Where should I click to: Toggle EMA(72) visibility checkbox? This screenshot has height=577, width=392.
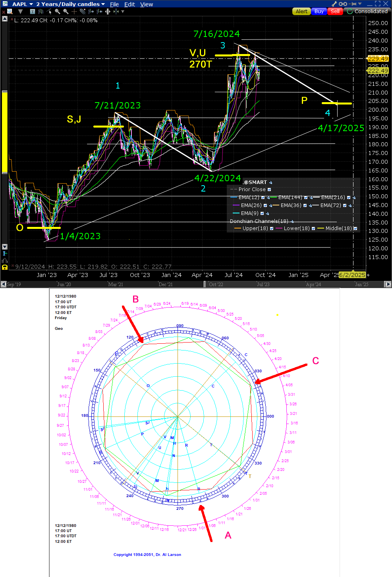pyautogui.click(x=345, y=205)
